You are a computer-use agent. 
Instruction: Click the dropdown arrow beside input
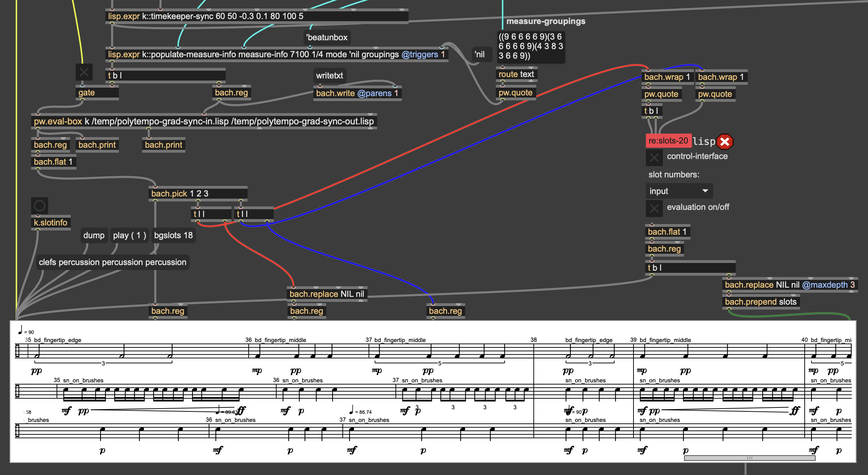click(x=705, y=191)
